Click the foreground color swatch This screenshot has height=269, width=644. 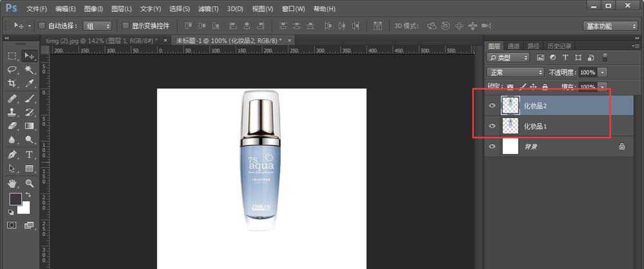click(x=15, y=199)
